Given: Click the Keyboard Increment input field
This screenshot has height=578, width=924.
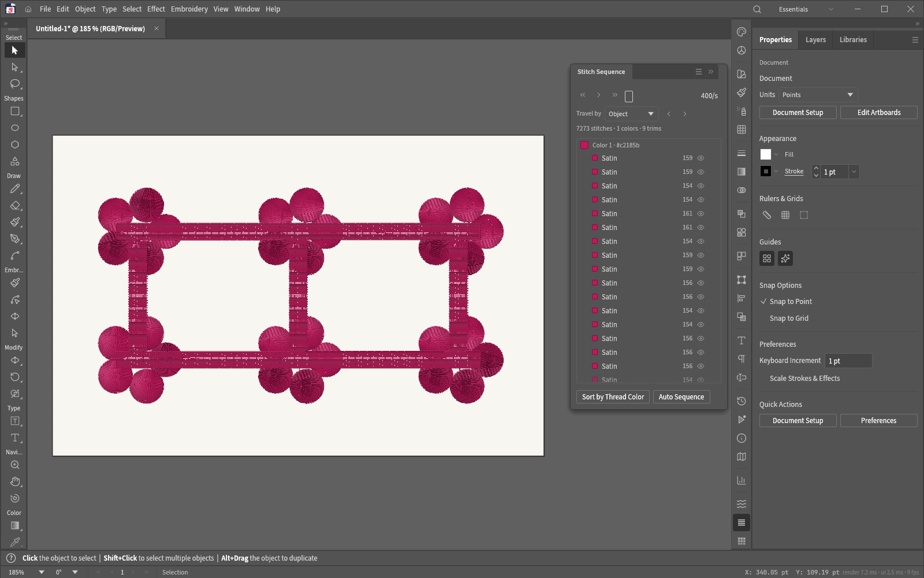Looking at the screenshot, I should tap(848, 361).
